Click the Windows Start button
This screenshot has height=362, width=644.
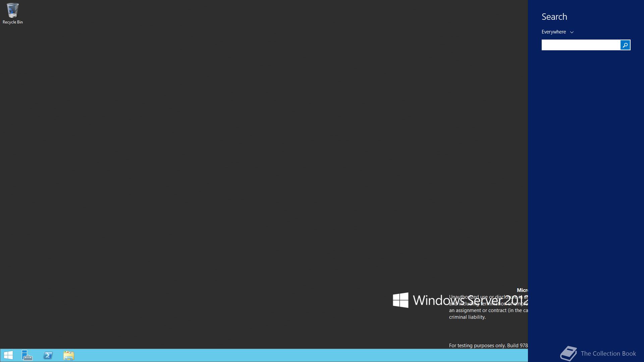8,355
